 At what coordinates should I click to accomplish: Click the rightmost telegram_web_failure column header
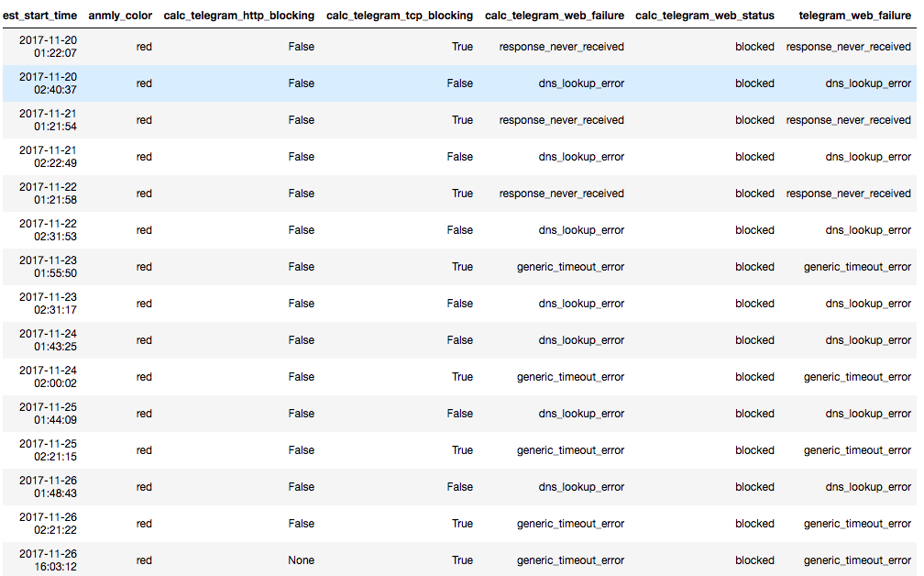[x=854, y=16]
